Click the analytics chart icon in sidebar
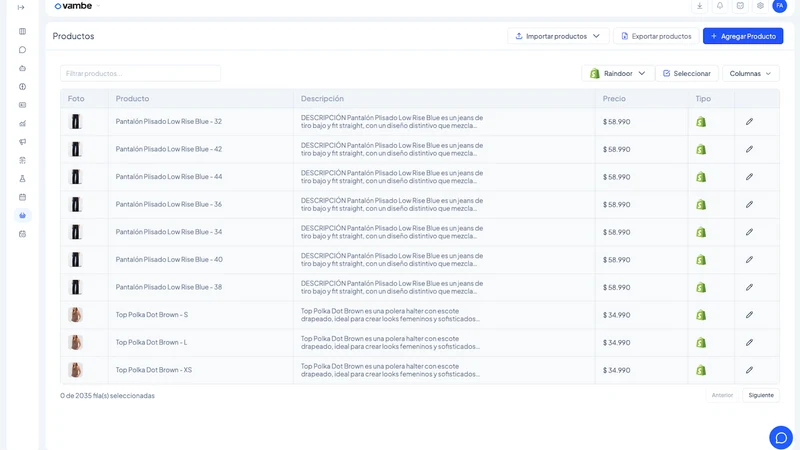Viewport: 800px width, 450px height. tap(22, 123)
